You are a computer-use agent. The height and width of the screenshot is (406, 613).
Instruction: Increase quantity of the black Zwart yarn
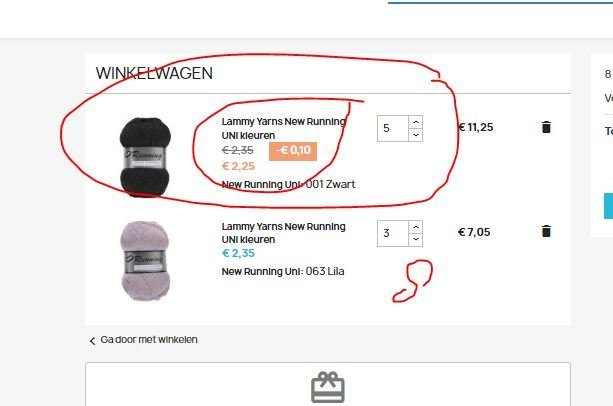(x=416, y=122)
